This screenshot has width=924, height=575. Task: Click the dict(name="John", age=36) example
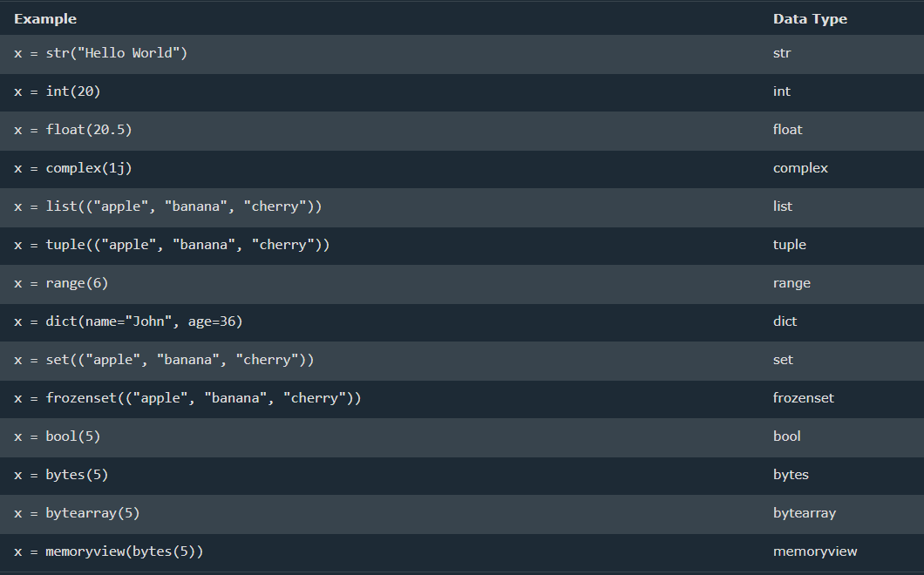click(128, 321)
